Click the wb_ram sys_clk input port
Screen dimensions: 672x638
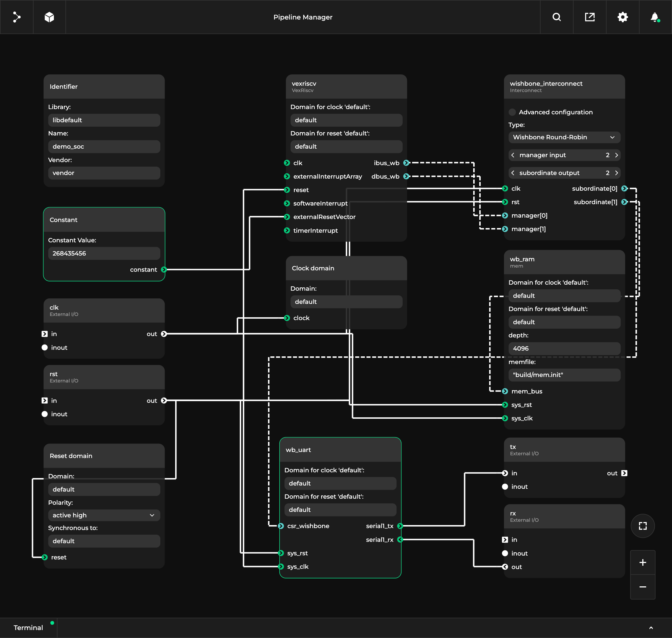click(505, 418)
